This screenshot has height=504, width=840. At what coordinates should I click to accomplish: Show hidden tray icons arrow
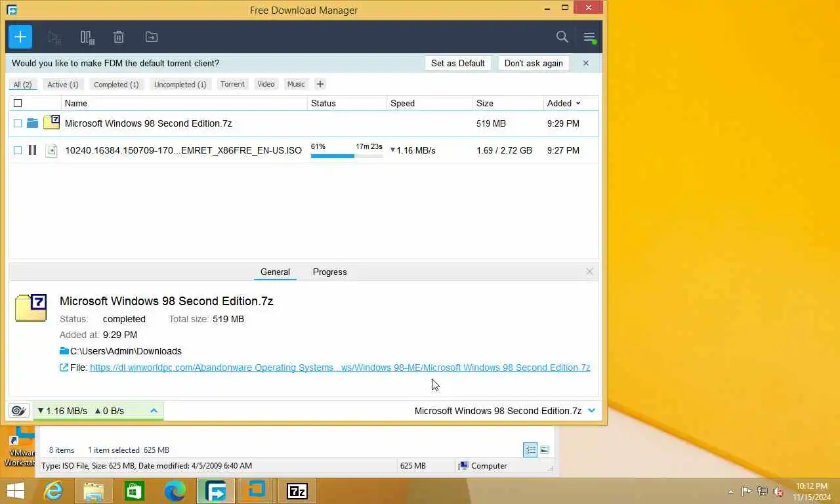point(730,491)
